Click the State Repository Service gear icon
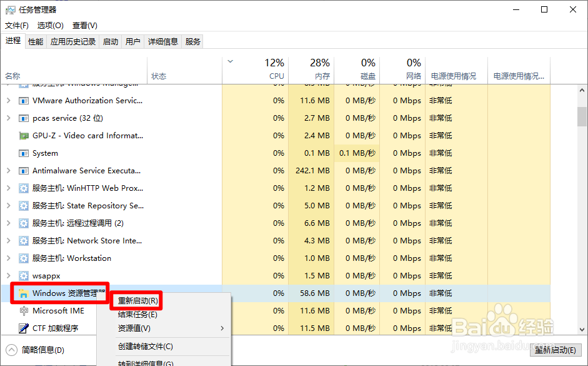This screenshot has width=588, height=366. 24,206
